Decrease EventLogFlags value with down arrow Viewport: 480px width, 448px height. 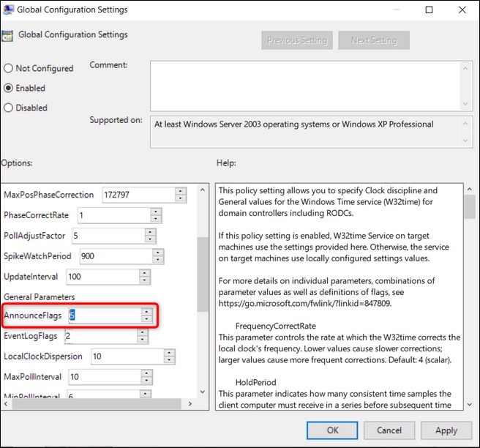click(x=143, y=340)
